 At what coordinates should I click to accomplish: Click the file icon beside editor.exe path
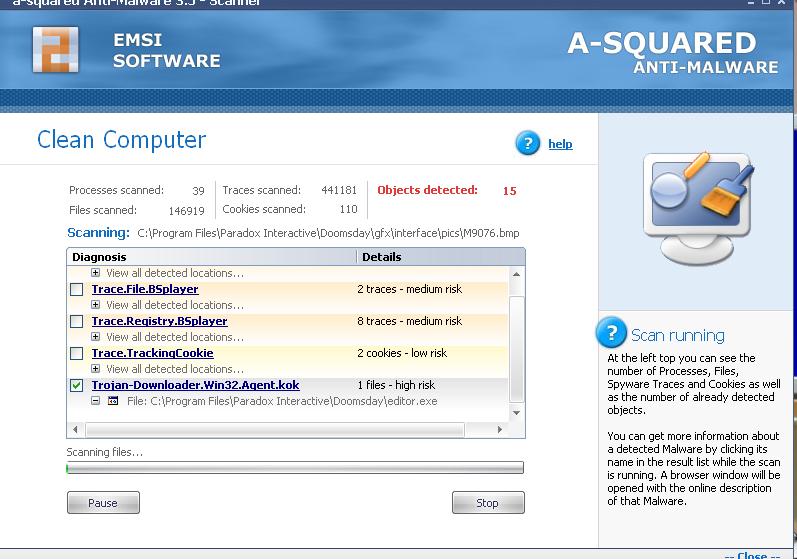[x=113, y=401]
